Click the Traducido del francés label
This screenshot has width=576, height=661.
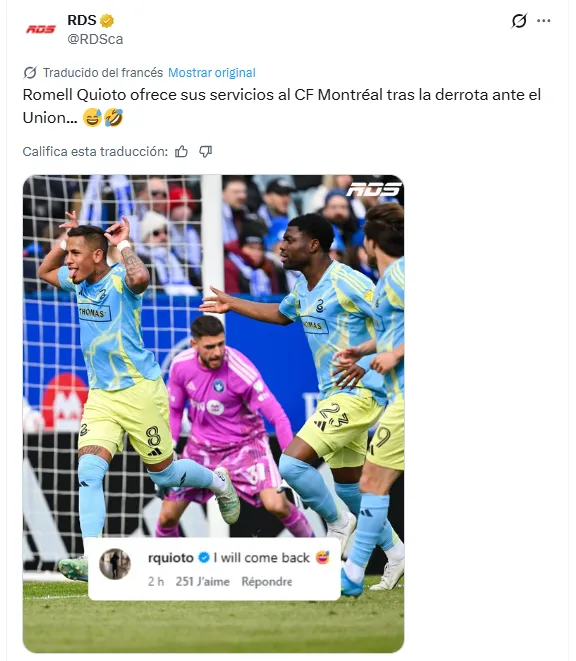pos(103,73)
